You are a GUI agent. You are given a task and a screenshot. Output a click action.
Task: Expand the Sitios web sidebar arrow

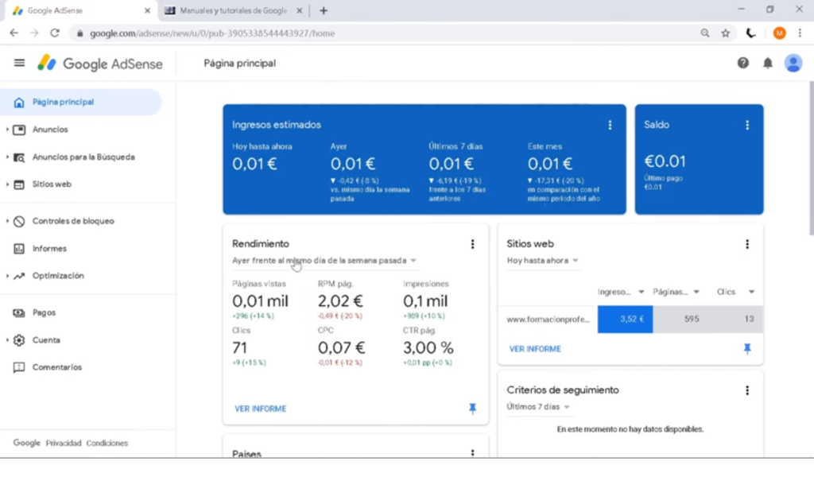click(7, 184)
